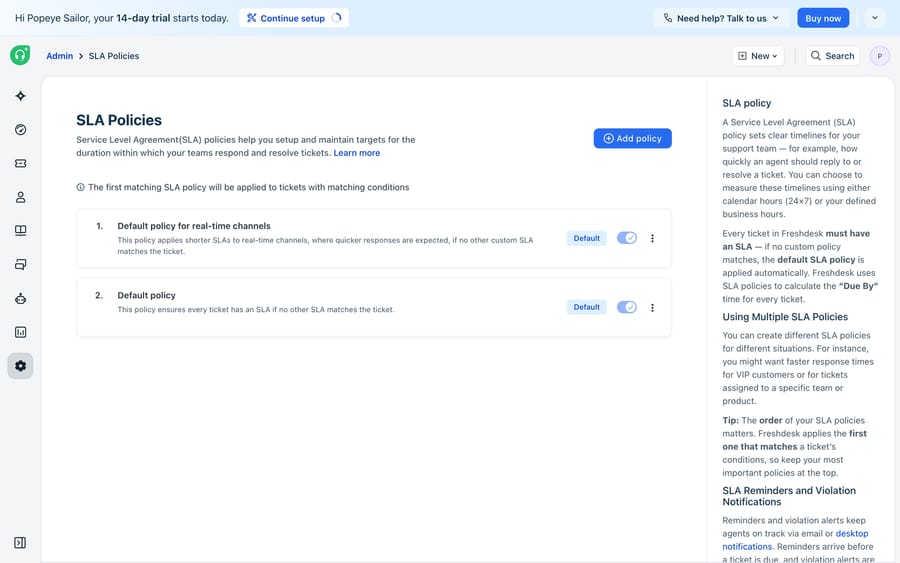
Task: Expand the sidebar using bottom panel icon
Action: point(20,543)
